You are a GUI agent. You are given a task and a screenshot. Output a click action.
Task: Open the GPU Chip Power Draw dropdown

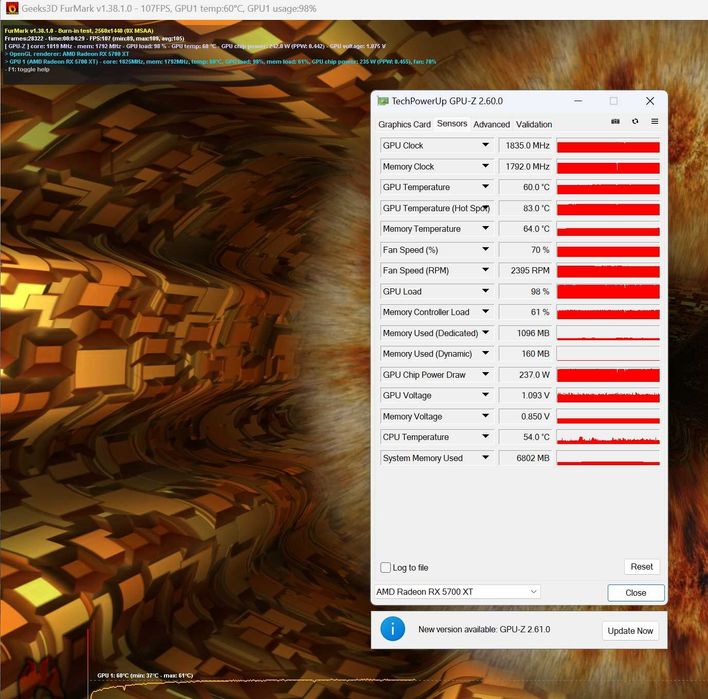[485, 374]
